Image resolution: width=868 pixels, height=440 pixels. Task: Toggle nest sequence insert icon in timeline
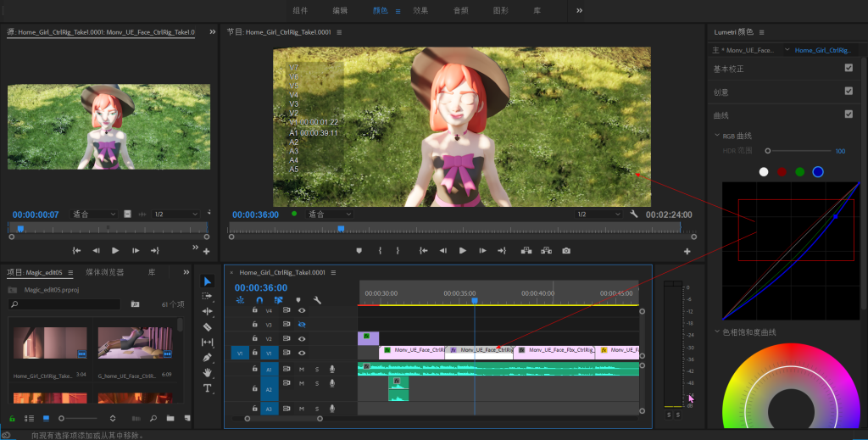(x=240, y=300)
